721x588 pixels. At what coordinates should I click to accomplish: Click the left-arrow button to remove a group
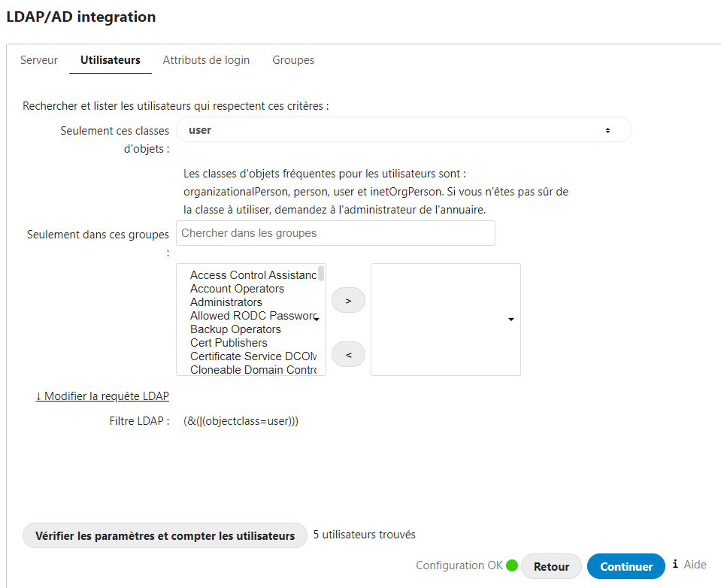tap(347, 353)
